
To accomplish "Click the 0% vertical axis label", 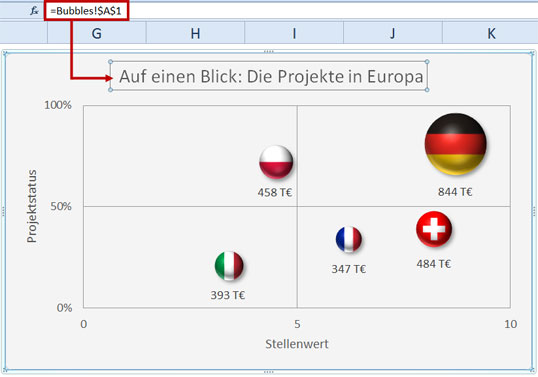I will pos(64,307).
